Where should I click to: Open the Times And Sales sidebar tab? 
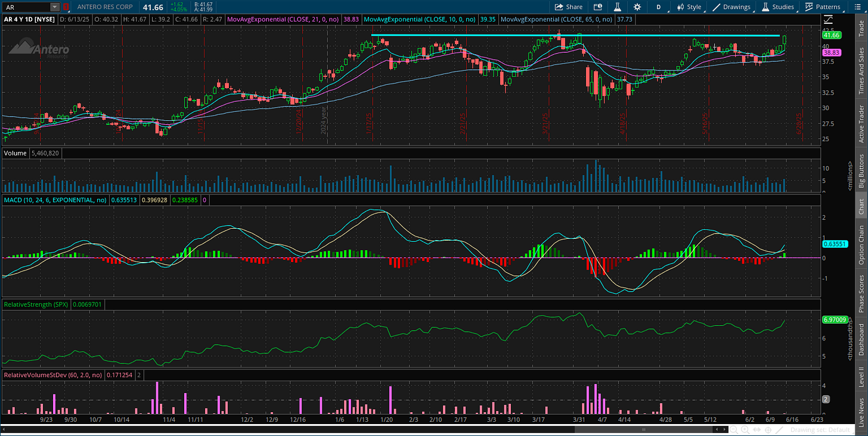(x=861, y=71)
